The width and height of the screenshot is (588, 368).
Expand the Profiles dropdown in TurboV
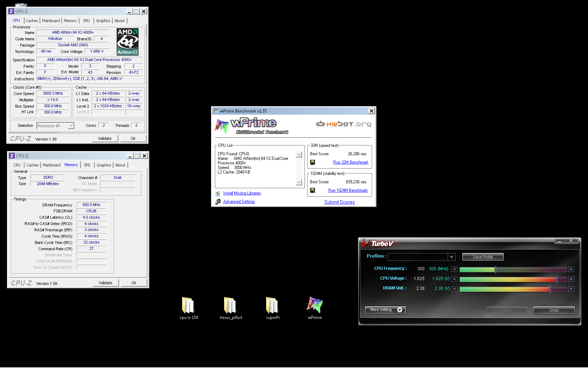click(x=452, y=257)
